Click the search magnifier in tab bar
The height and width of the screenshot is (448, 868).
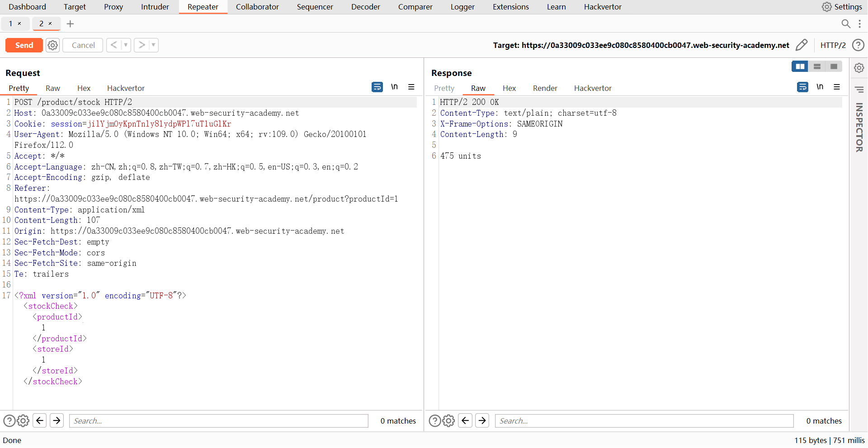coord(845,24)
